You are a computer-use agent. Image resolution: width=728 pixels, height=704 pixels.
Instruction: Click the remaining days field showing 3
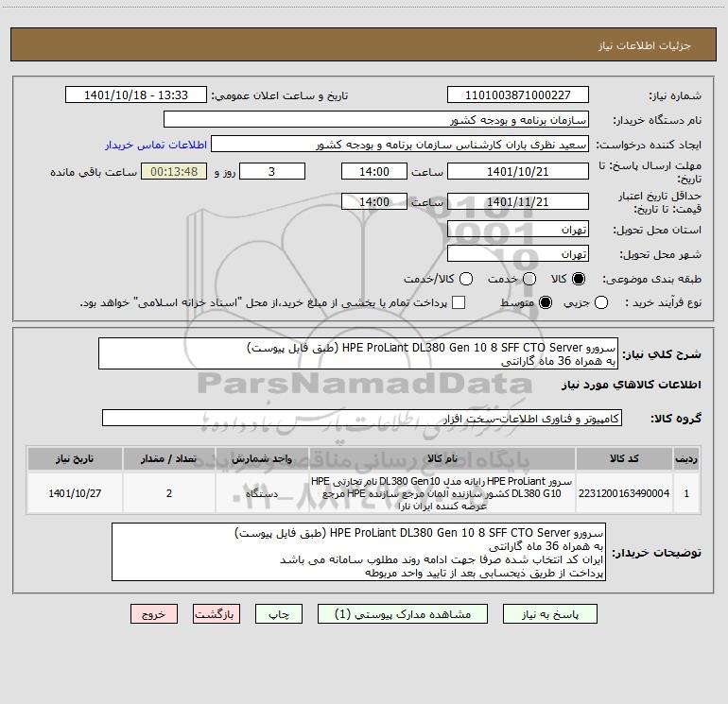click(272, 171)
